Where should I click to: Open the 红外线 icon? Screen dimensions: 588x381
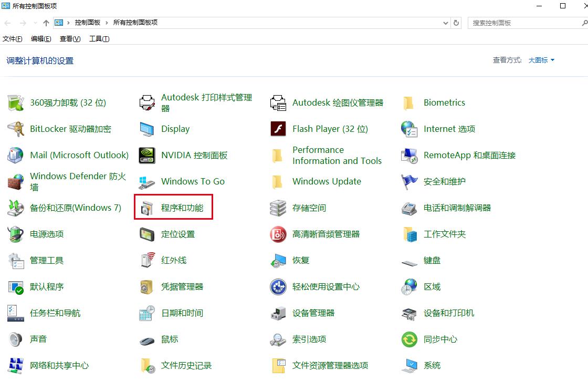pyautogui.click(x=147, y=260)
